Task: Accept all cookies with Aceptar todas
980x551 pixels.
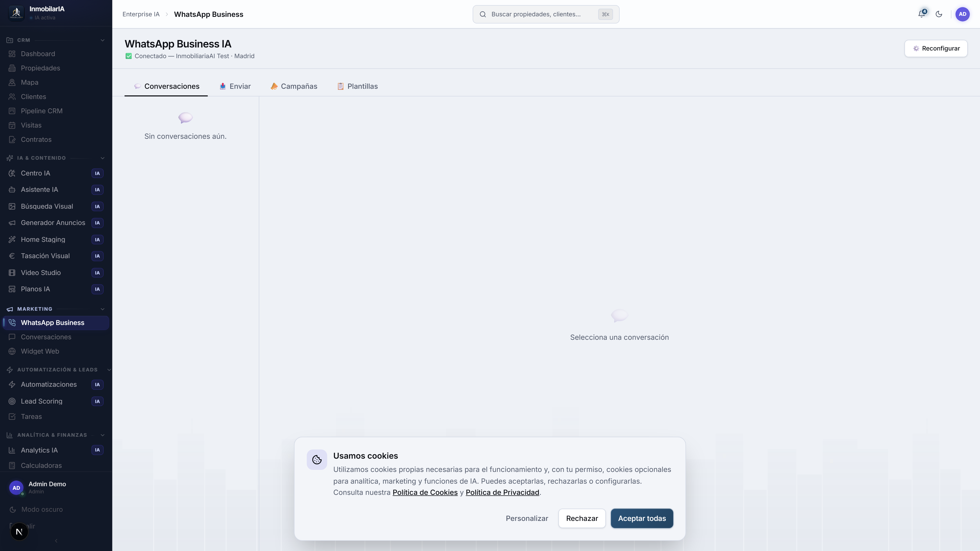Action: (642, 518)
